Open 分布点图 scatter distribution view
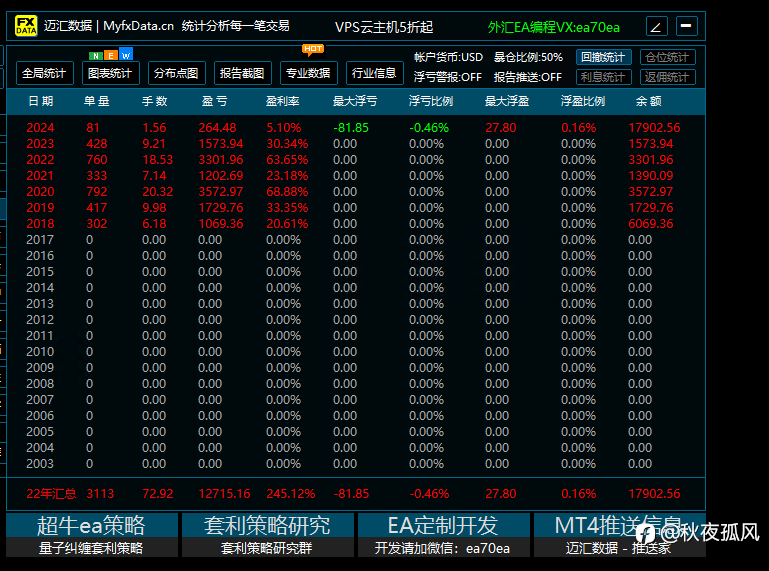This screenshot has height=571, width=769. 177,74
